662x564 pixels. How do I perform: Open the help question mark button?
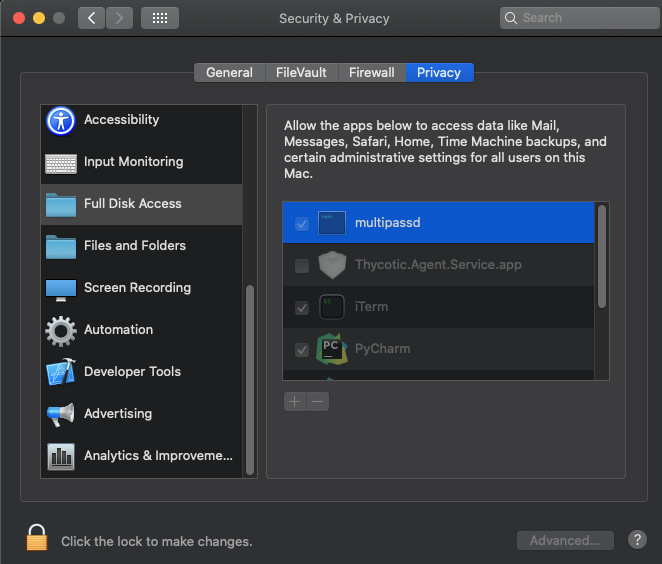[x=637, y=540]
